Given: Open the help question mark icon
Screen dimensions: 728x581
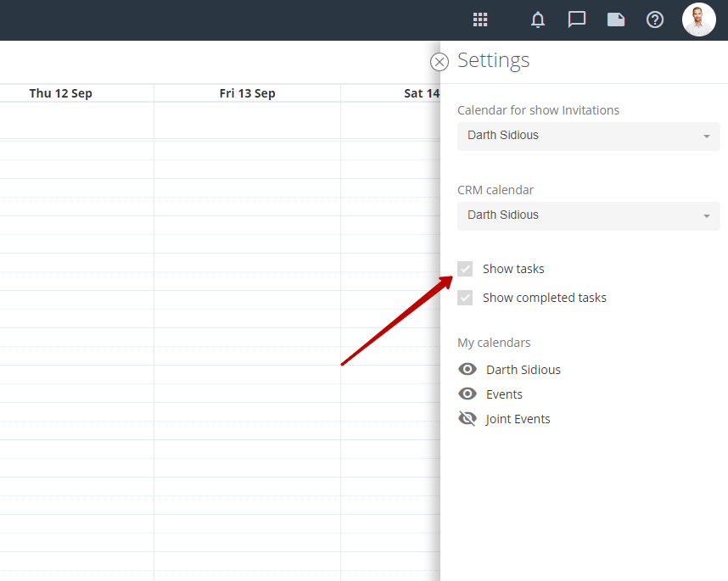Looking at the screenshot, I should pyautogui.click(x=655, y=20).
